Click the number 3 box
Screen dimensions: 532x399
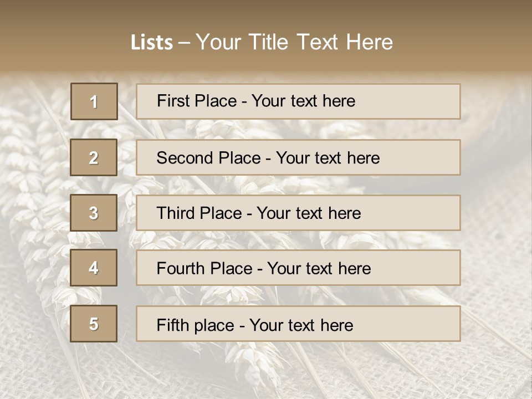coord(94,213)
